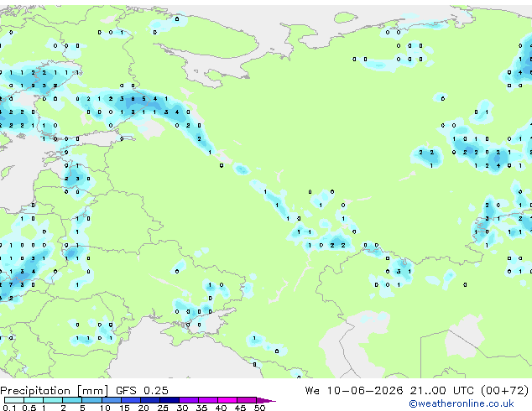Viewport: 532px width, 411px height.
Task: Open the weatheronline.co.uk link
Action: (461, 403)
